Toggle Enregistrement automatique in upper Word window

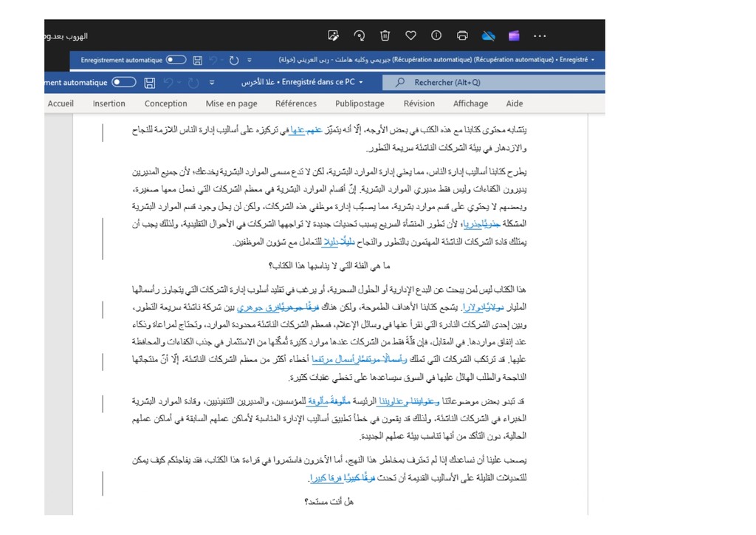point(176,60)
